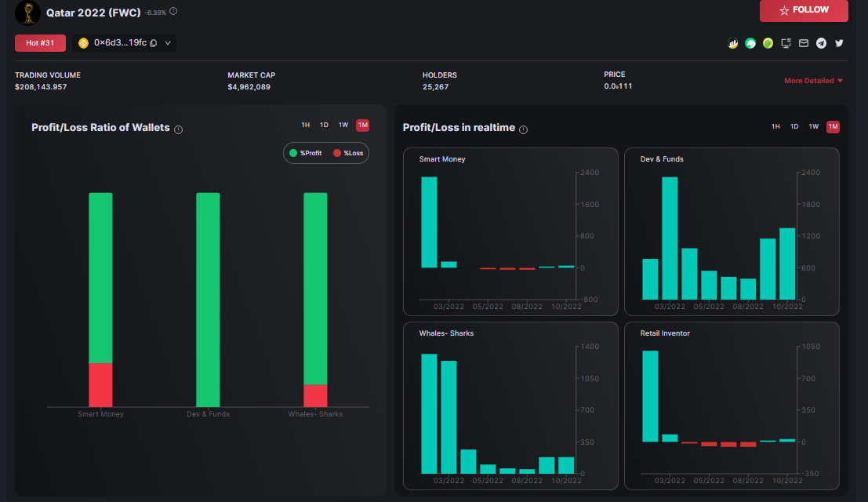This screenshot has width=868, height=502.
Task: Click the Dev & Funds green bar
Action: click(x=208, y=300)
